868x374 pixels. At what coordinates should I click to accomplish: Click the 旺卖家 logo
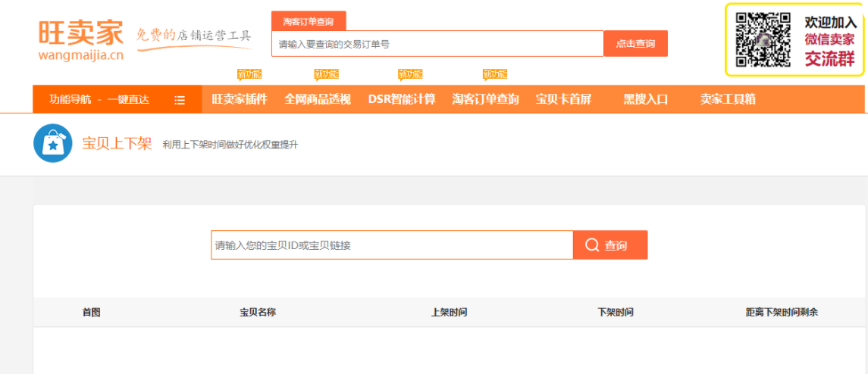coord(81,40)
